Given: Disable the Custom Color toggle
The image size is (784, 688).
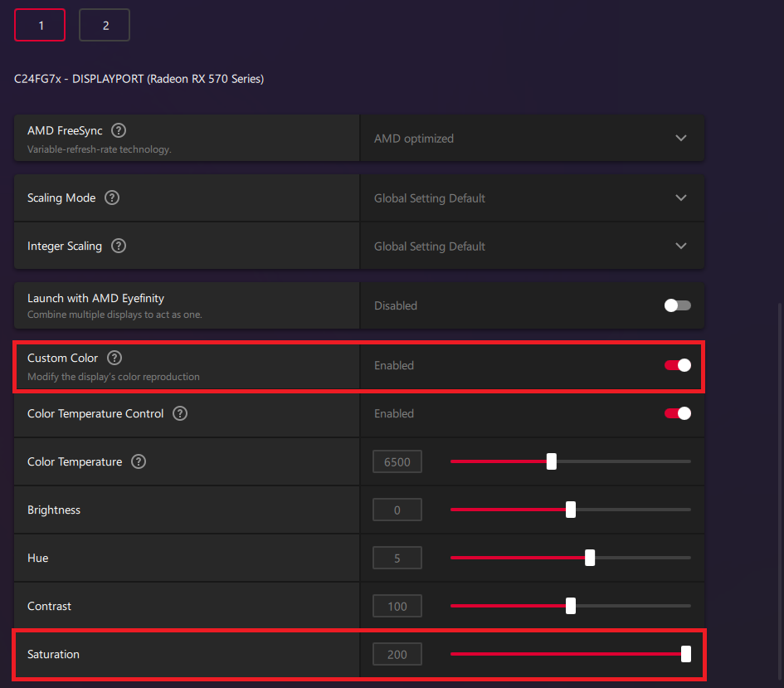Looking at the screenshot, I should 677,365.
